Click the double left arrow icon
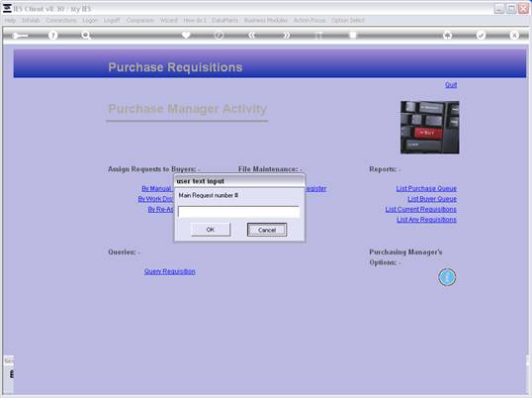 tap(252, 35)
